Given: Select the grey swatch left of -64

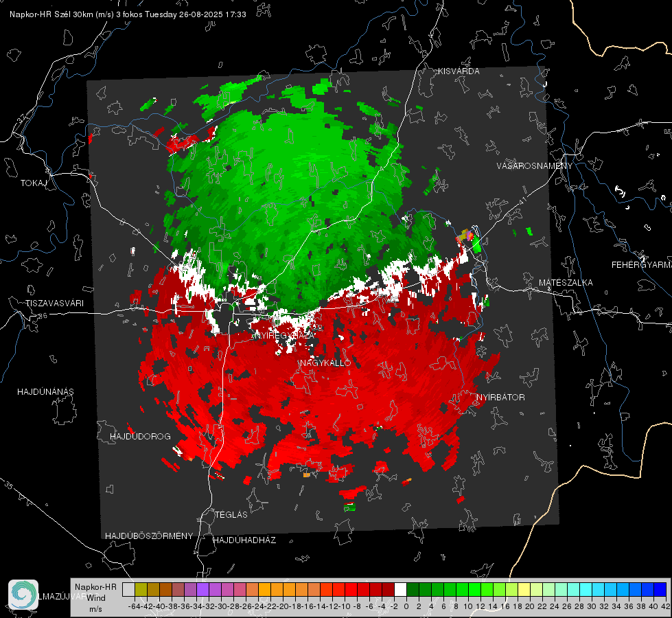Looking at the screenshot, I should tap(128, 590).
